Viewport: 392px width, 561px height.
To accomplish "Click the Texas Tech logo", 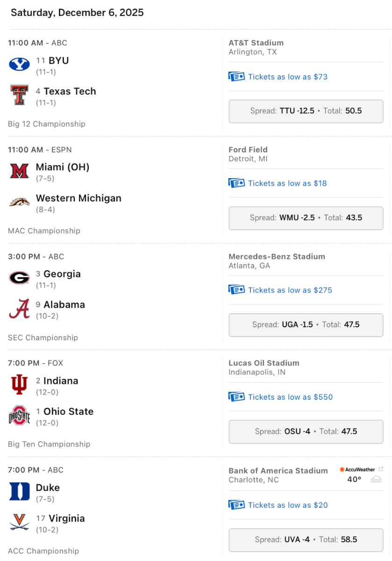I will click(19, 95).
